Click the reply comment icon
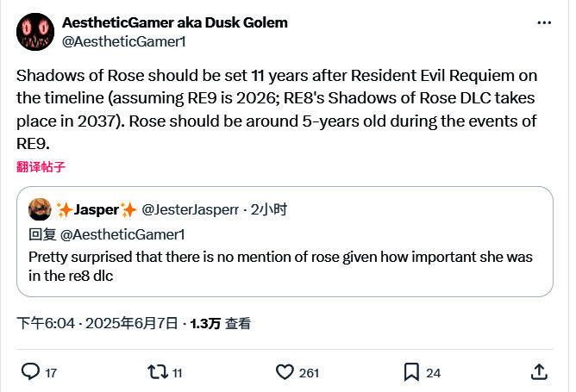 click(x=30, y=371)
